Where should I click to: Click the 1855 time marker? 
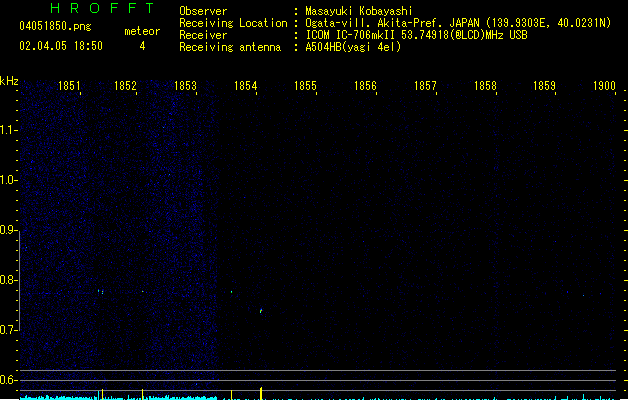tap(305, 86)
